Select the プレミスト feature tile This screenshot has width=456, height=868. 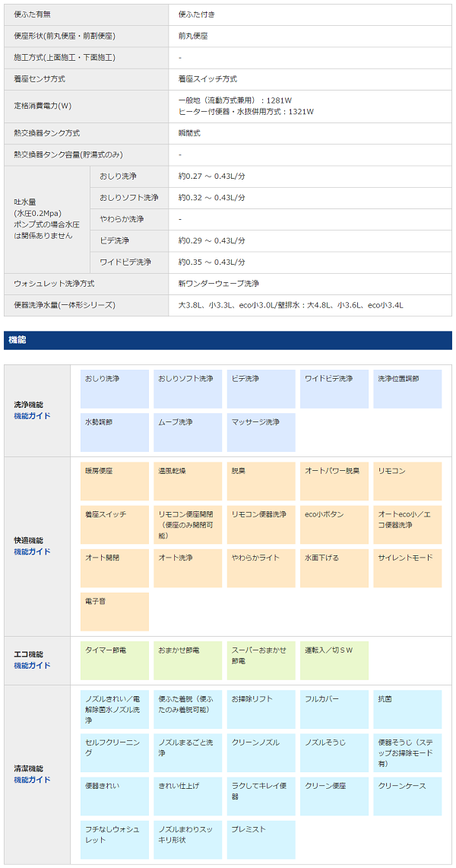coord(261,840)
